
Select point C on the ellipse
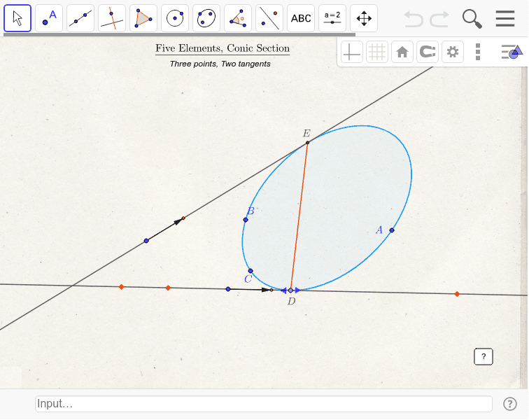coord(251,271)
